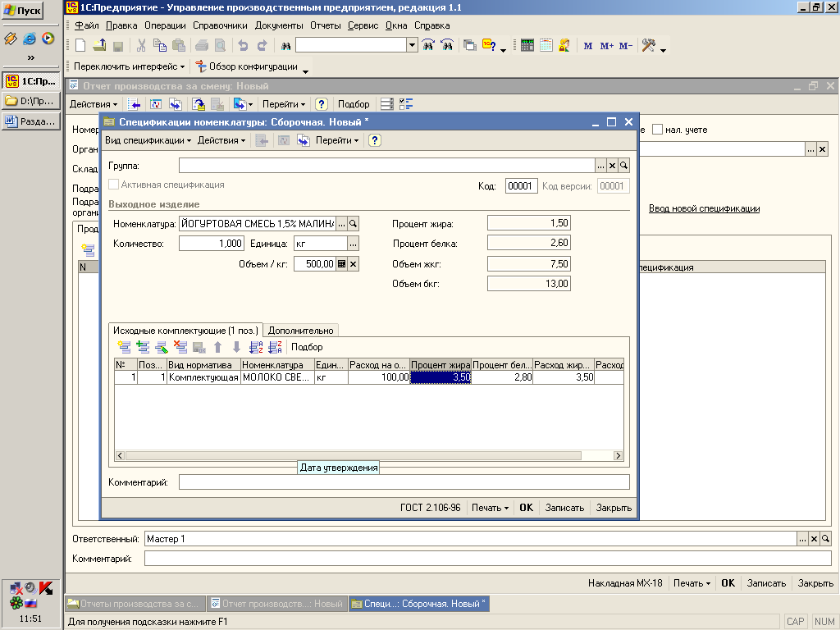Clear the Объем / кг field with X

(x=353, y=263)
